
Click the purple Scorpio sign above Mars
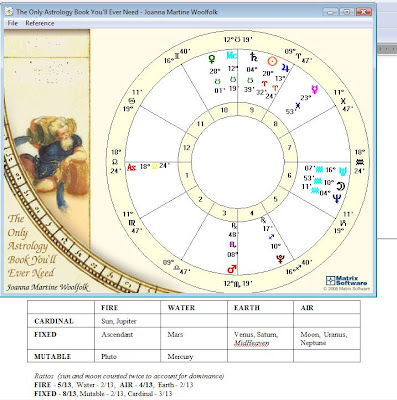click(232, 245)
